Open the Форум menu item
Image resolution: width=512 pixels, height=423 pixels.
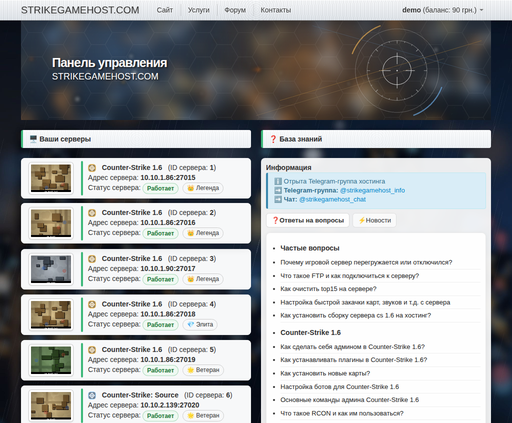point(235,10)
